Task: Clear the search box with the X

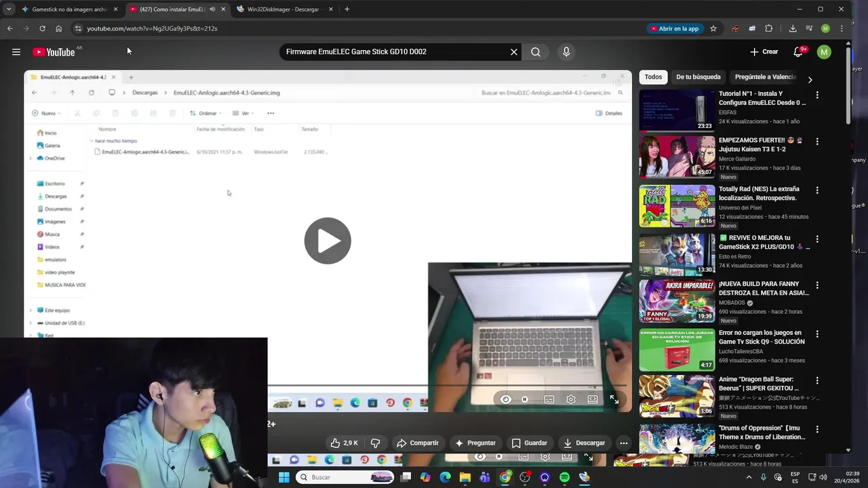Action: pyautogui.click(x=514, y=52)
